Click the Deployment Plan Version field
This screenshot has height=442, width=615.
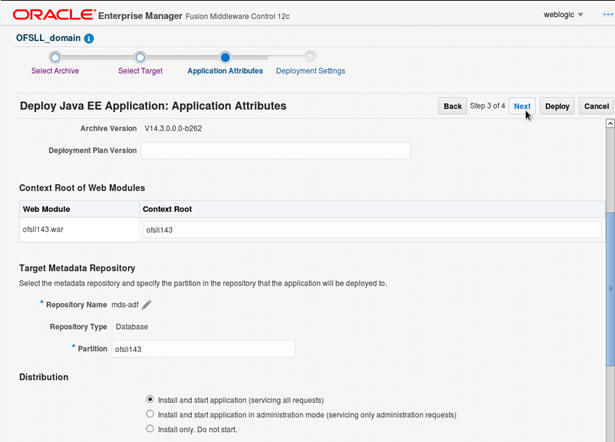(x=276, y=151)
